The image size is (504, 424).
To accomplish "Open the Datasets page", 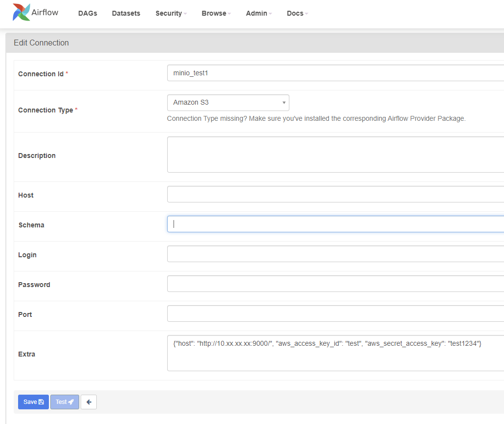I will [126, 13].
